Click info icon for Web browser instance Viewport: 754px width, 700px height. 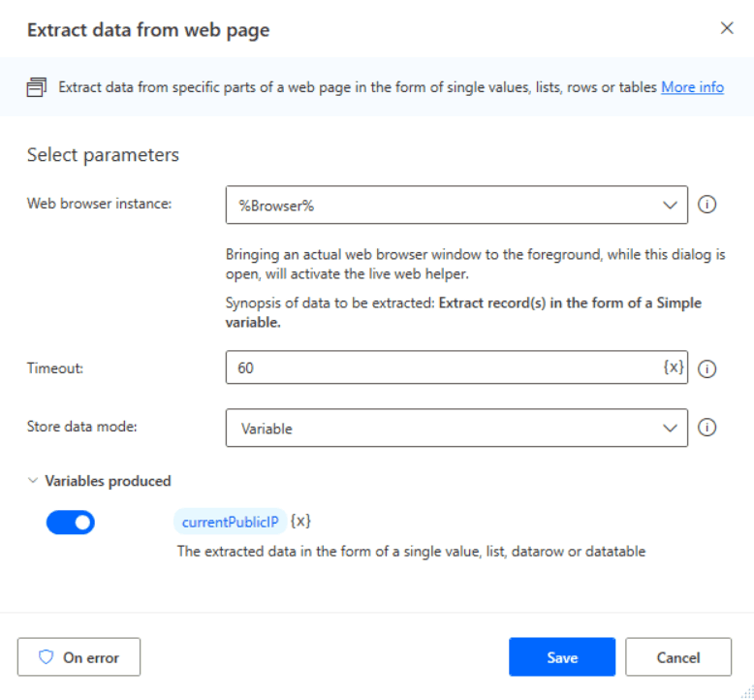point(707,205)
